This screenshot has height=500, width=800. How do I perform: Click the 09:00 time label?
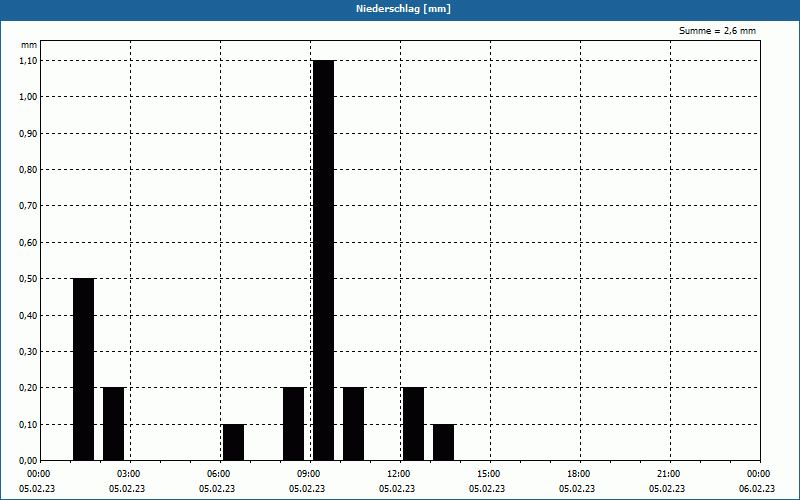pyautogui.click(x=307, y=474)
